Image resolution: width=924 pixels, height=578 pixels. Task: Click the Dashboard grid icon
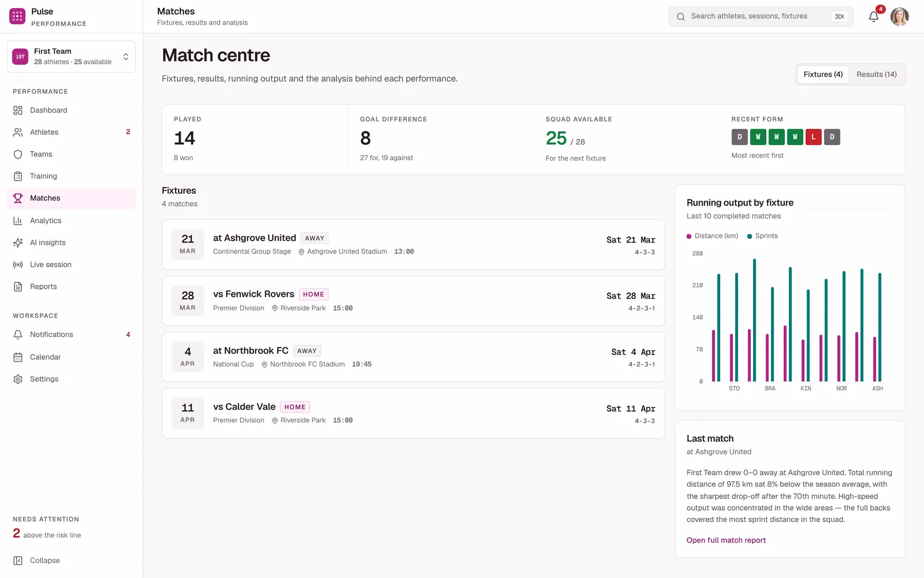tap(18, 110)
